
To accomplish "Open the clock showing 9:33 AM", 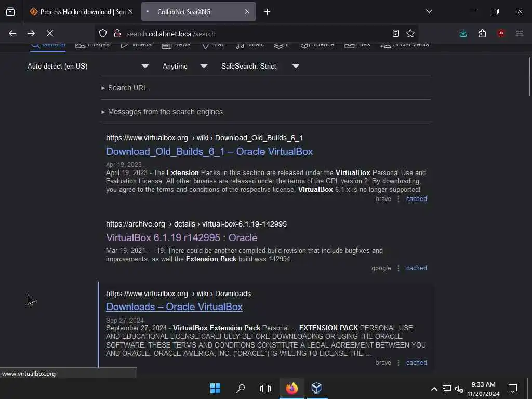I will pos(483,389).
